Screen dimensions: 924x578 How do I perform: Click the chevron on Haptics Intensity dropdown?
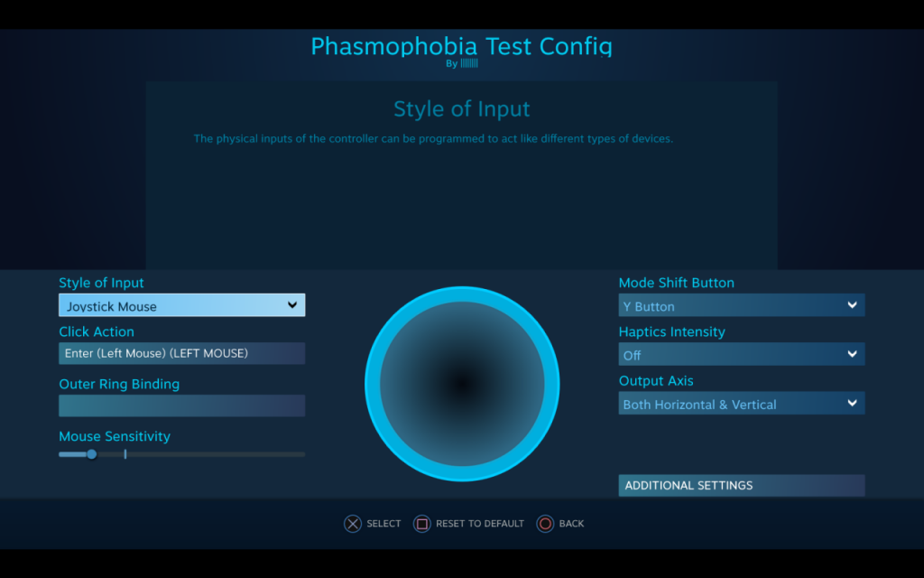pos(852,354)
